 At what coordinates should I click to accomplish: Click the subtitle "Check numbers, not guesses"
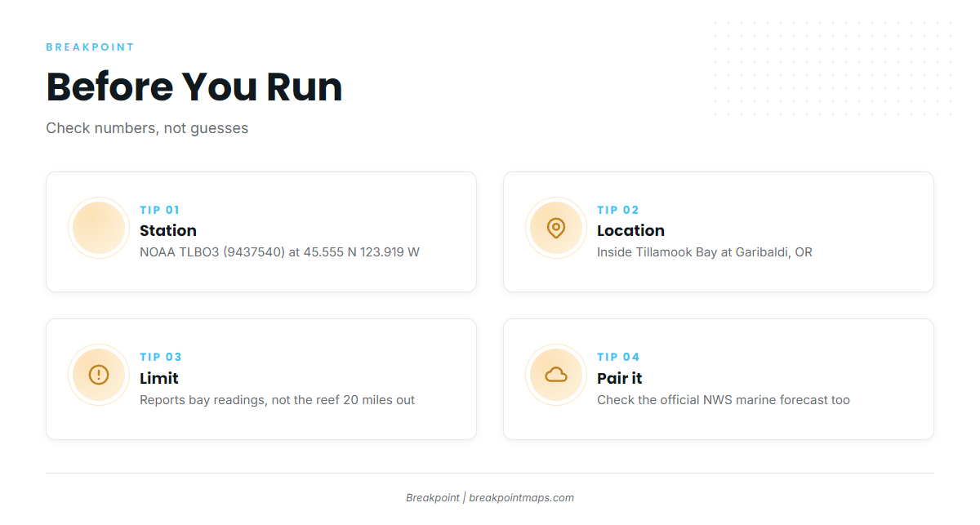[147, 128]
